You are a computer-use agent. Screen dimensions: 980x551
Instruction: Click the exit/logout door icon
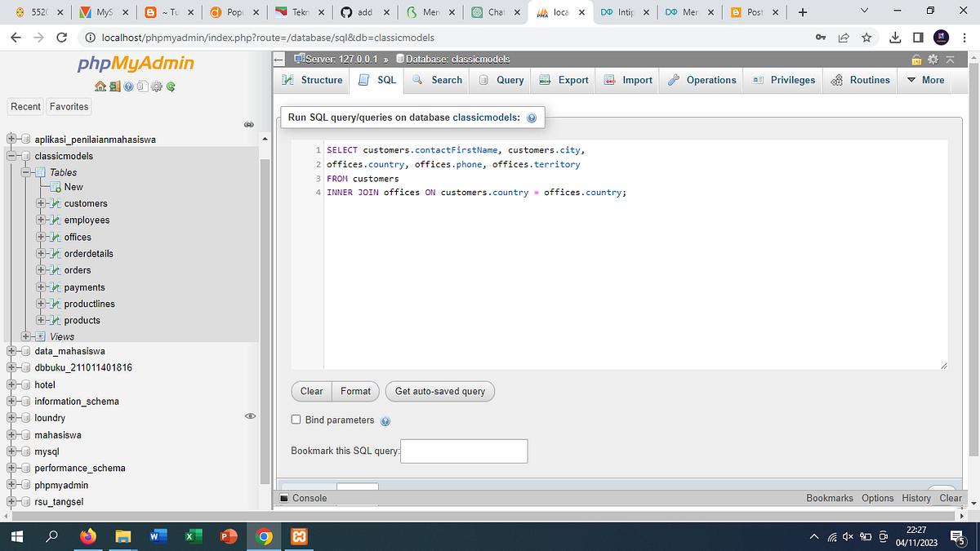click(114, 86)
